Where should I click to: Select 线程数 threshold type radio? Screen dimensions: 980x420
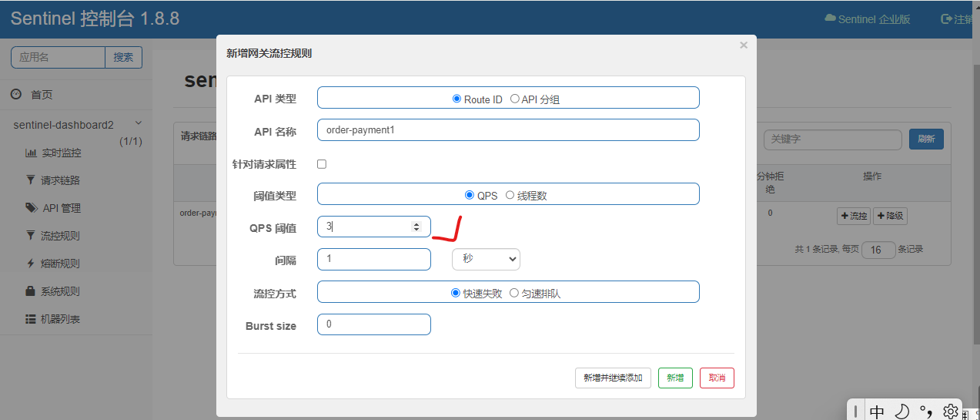click(x=510, y=195)
